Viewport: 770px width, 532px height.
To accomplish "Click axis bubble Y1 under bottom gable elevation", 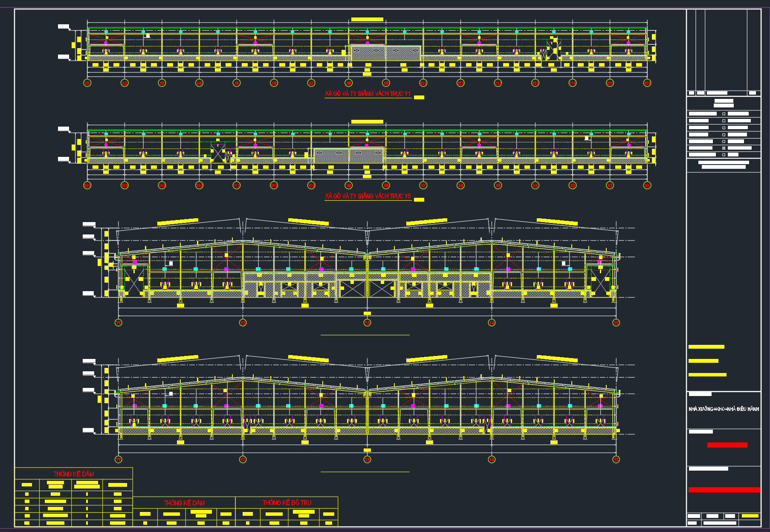I will point(119,460).
